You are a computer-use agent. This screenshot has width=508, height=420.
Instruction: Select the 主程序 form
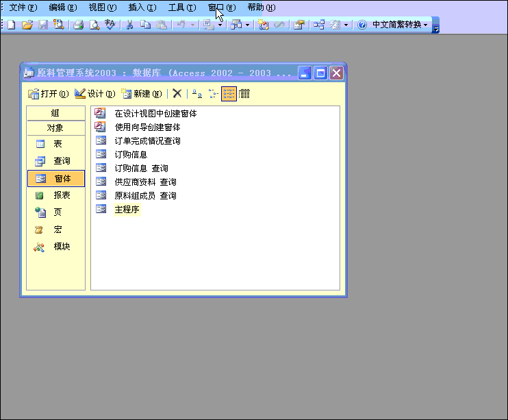tap(118, 210)
